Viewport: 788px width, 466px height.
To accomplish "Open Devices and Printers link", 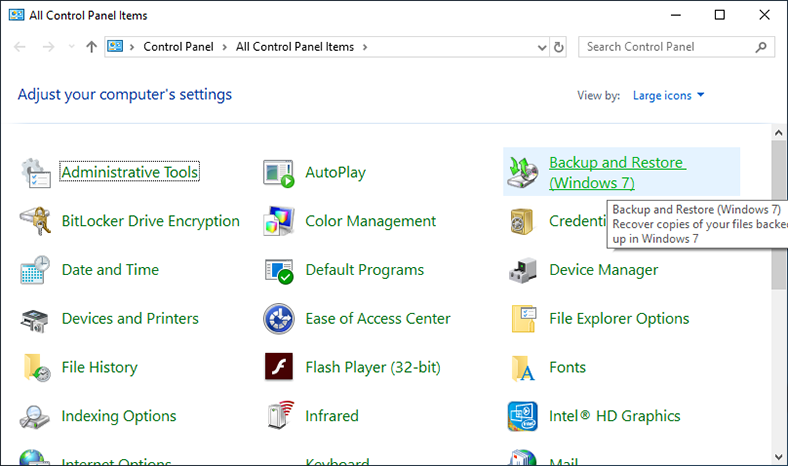I will 130,319.
